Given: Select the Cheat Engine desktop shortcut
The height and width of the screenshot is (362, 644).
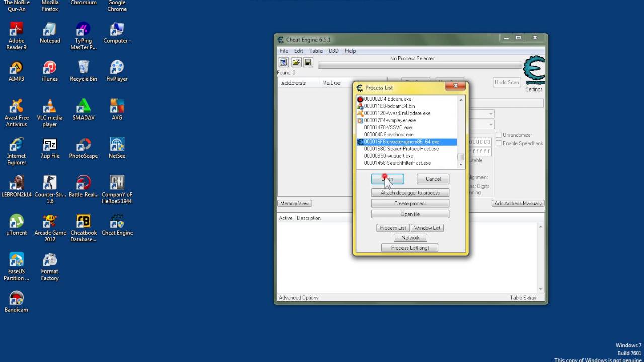Looking at the screenshot, I should 117,225.
